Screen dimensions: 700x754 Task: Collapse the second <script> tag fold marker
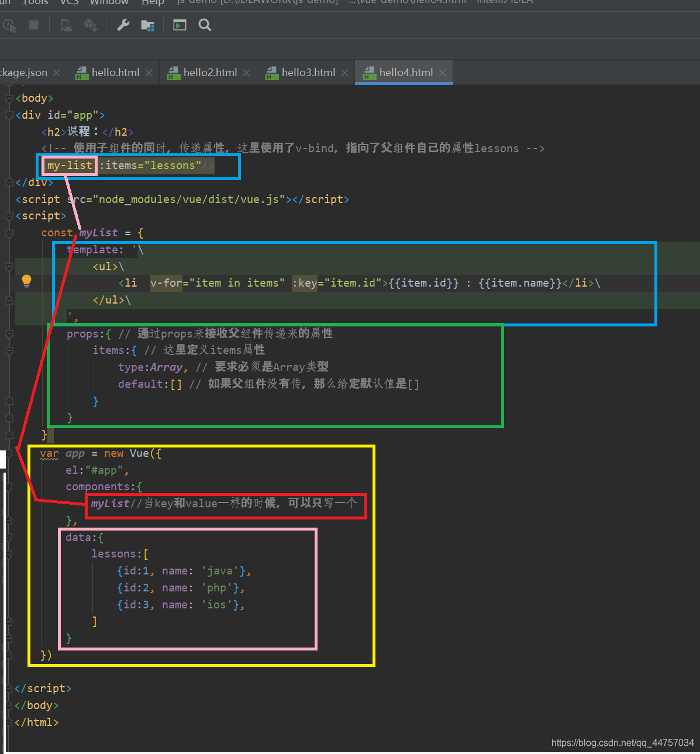[9, 216]
